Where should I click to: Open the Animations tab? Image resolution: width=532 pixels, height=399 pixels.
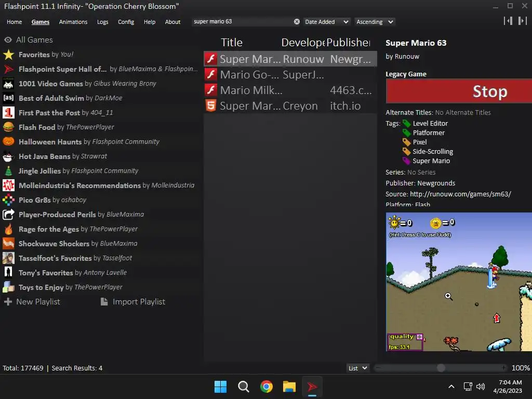point(73,22)
